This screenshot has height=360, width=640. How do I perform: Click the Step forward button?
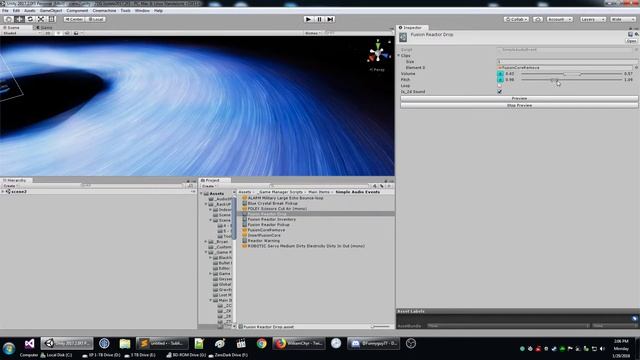click(x=331, y=19)
